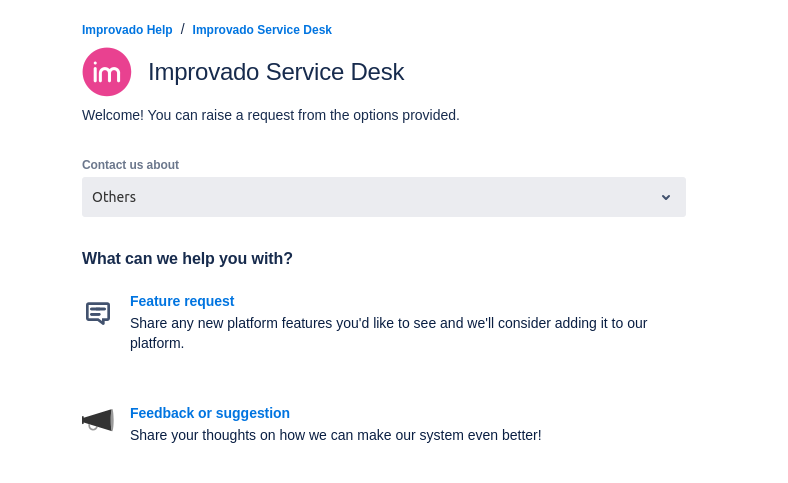This screenshot has height=483, width=788.
Task: Click the pink Improvado logo icon
Action: (x=107, y=72)
